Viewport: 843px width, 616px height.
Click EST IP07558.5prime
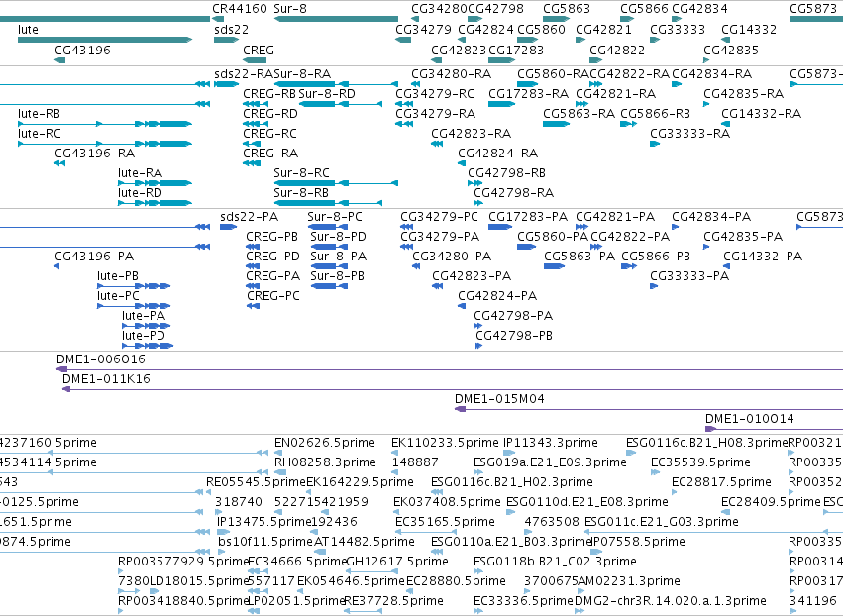click(x=638, y=542)
